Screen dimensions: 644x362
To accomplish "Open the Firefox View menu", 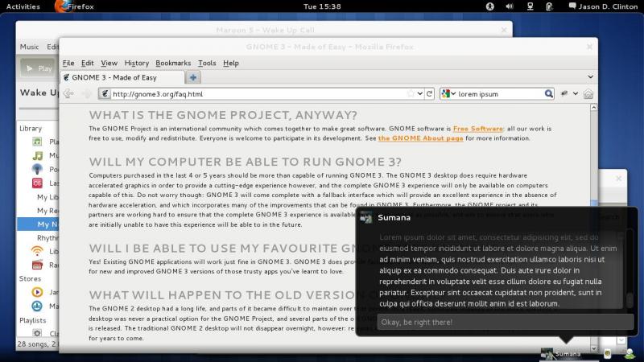I will point(109,63).
